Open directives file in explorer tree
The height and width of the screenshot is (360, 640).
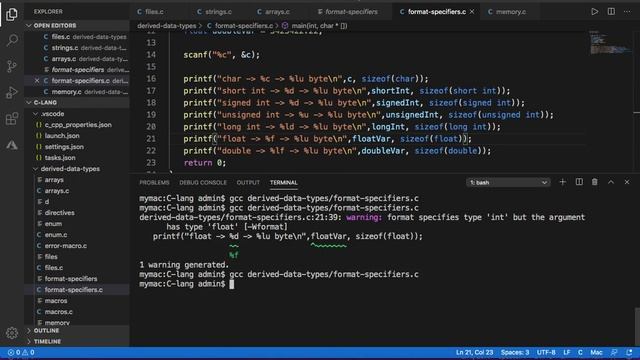pyautogui.click(x=60, y=213)
